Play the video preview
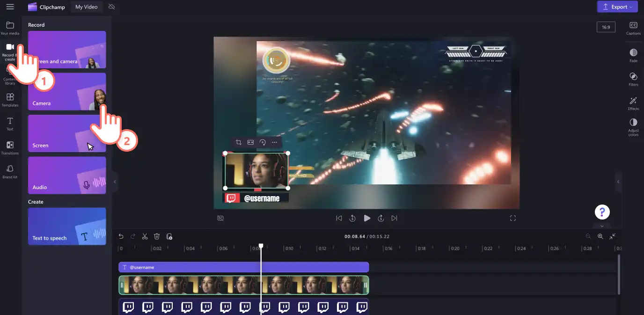 click(367, 218)
